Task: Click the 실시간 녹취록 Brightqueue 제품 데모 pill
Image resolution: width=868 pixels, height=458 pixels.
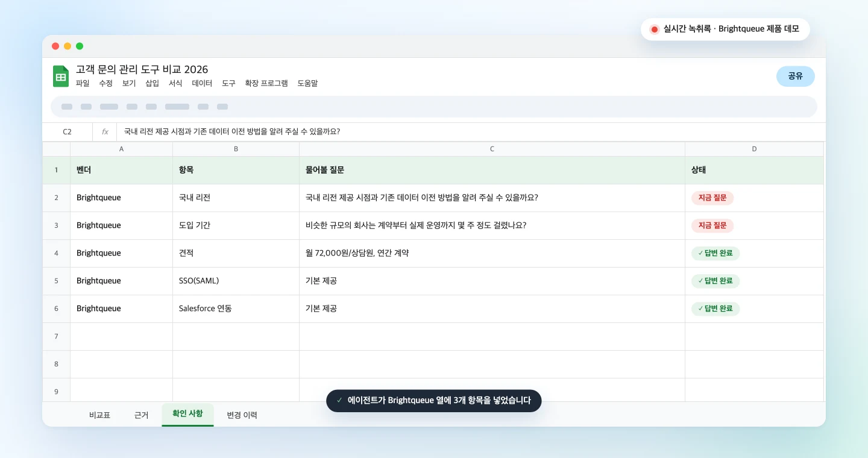Action: point(725,29)
